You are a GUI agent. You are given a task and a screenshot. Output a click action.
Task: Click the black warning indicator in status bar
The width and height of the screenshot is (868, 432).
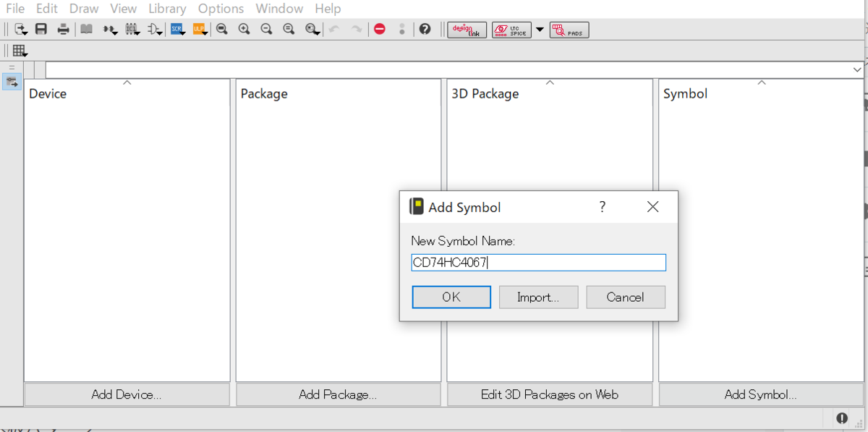click(x=842, y=418)
